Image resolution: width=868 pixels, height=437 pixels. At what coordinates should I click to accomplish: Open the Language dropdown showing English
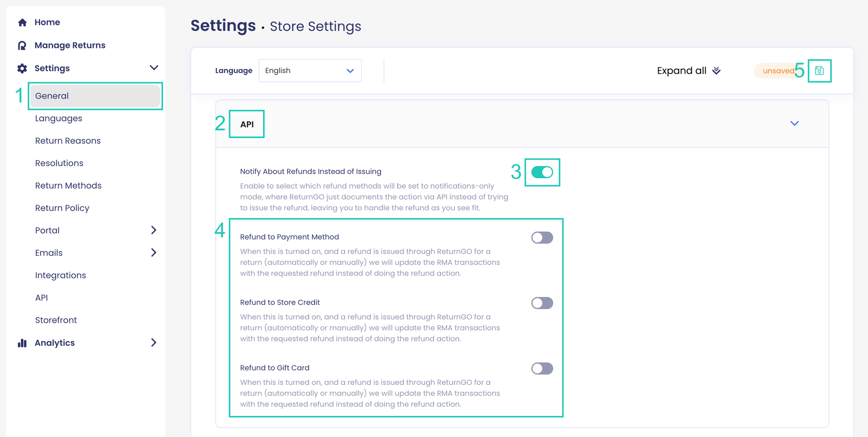310,71
